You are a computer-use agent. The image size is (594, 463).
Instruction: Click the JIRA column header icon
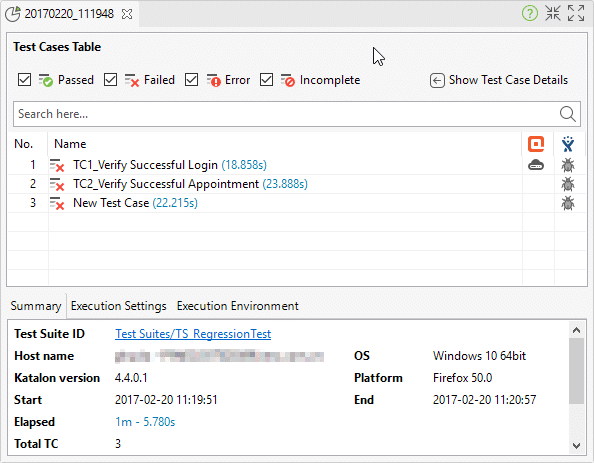pyautogui.click(x=567, y=144)
